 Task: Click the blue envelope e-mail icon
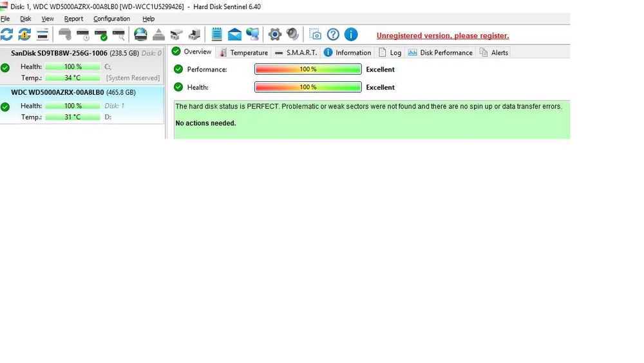(234, 35)
